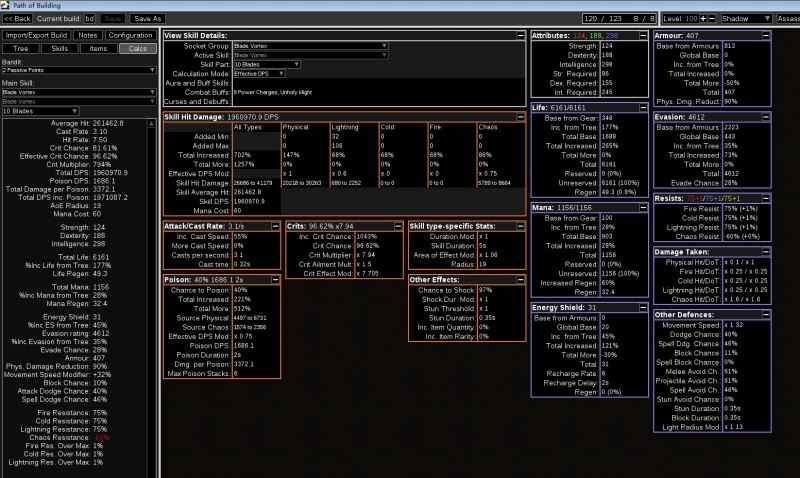Open the Shadow class dropdown
The image size is (800, 478).
tap(746, 18)
